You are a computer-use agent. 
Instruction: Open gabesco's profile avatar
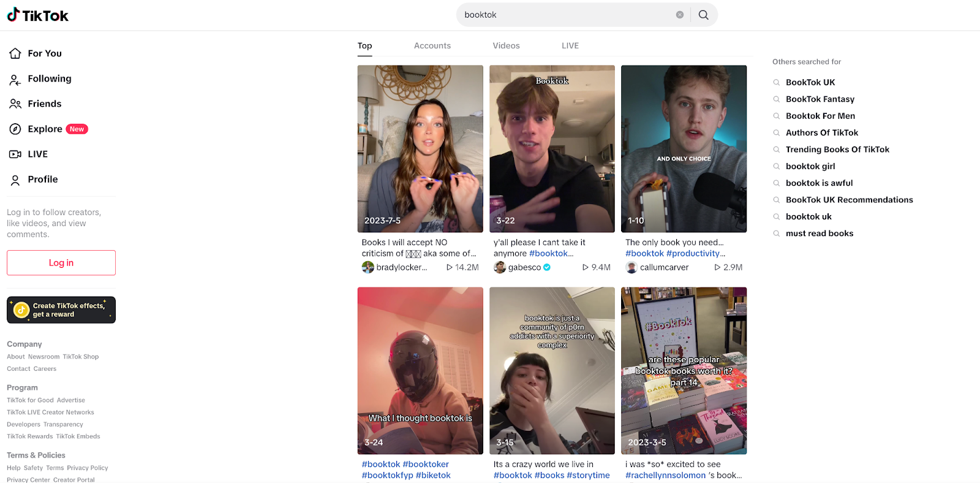500,267
